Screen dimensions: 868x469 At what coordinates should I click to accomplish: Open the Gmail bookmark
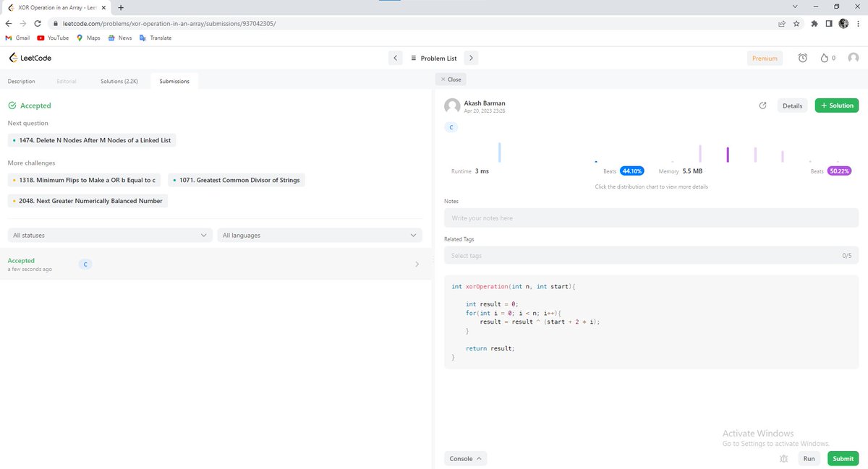click(17, 38)
